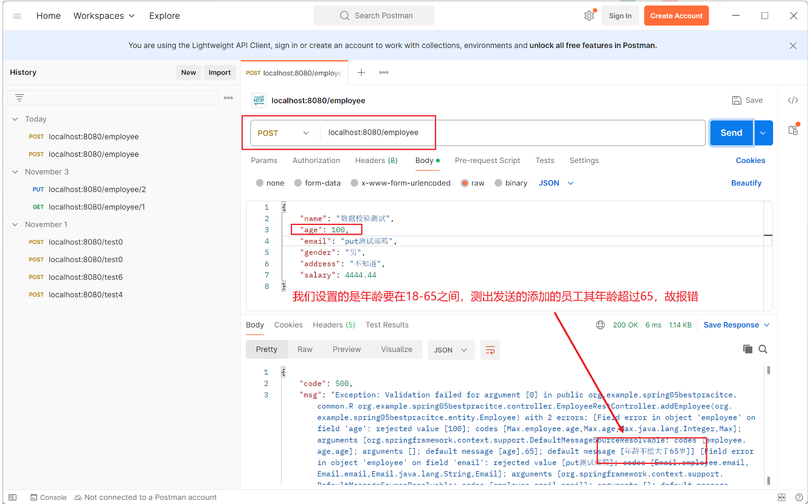
Task: Open tab options ellipsis menu
Action: (384, 72)
